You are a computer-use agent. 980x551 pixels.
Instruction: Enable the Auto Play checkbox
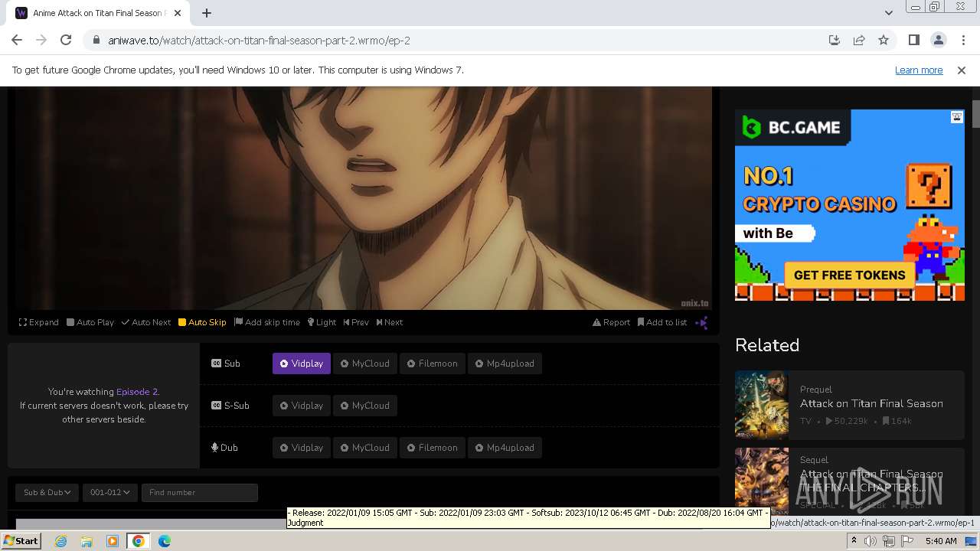pos(90,322)
